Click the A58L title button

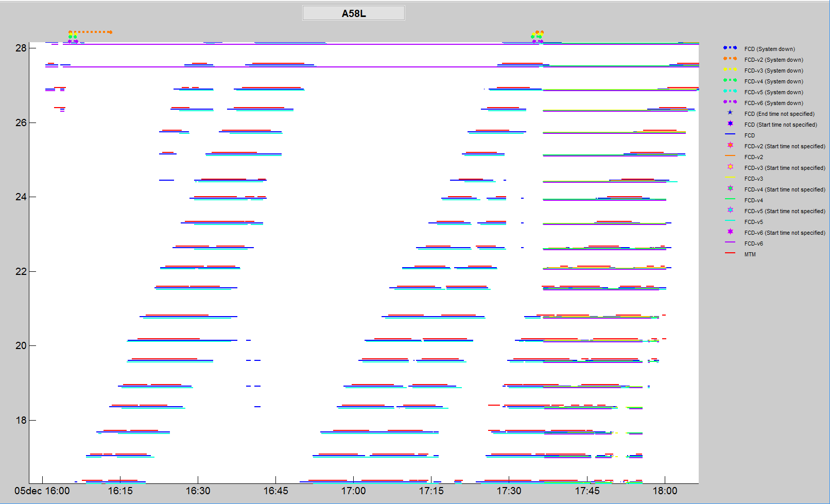(x=354, y=13)
